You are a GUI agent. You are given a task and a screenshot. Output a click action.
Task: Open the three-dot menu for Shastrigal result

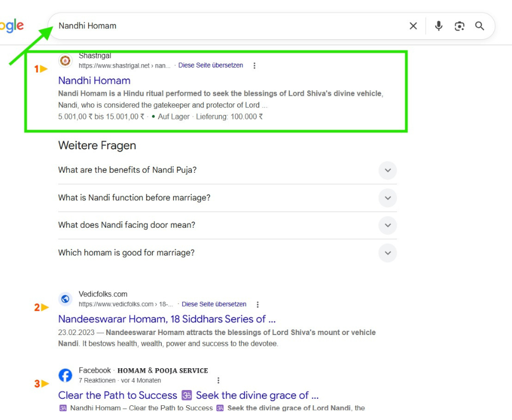(x=254, y=66)
